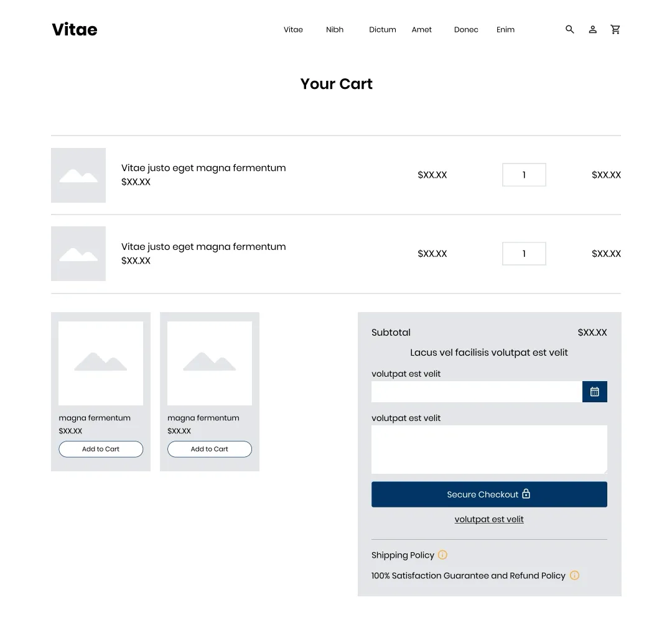Click the first recommended product image
The image size is (672, 628).
[101, 363]
